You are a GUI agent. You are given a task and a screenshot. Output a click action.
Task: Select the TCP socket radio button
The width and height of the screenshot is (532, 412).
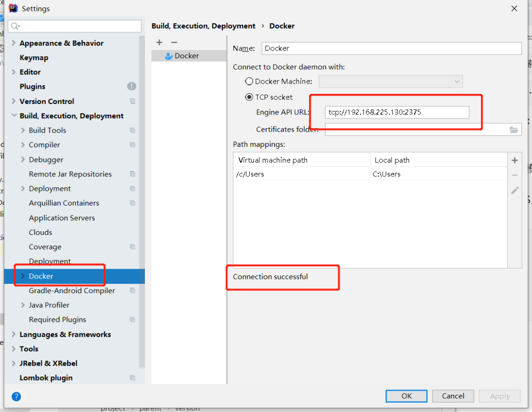pos(249,98)
